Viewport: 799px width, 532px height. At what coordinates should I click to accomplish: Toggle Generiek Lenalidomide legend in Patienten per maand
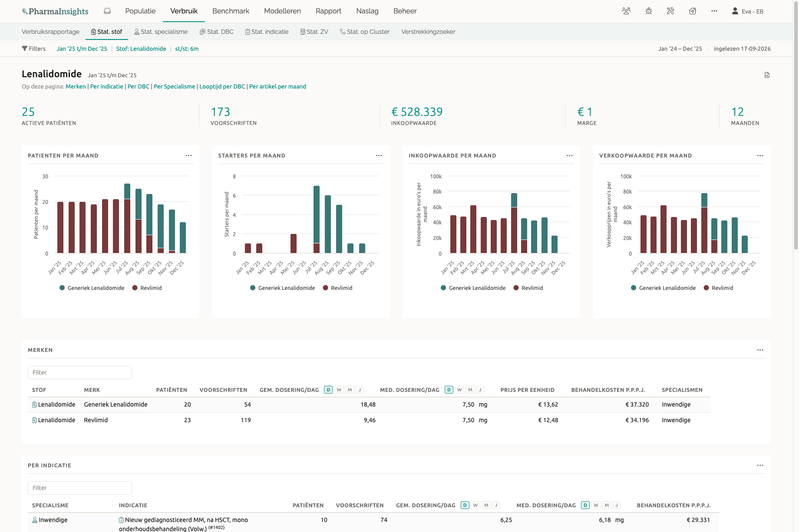coord(92,288)
